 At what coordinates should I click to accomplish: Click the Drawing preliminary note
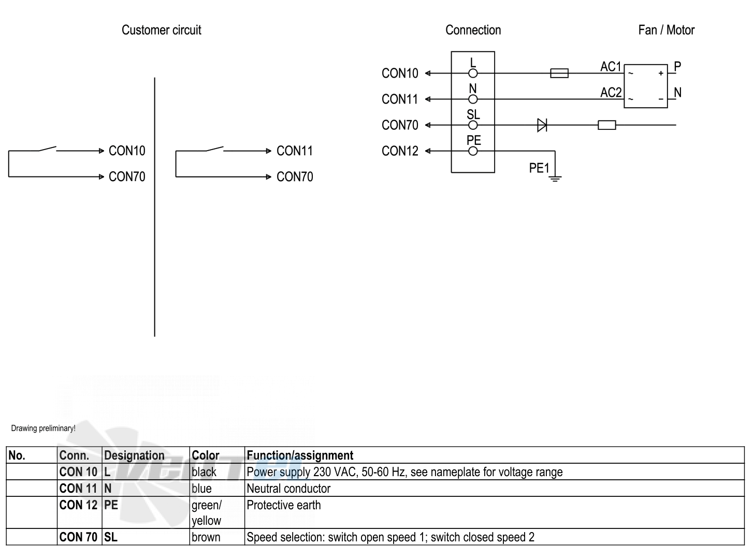[44, 429]
